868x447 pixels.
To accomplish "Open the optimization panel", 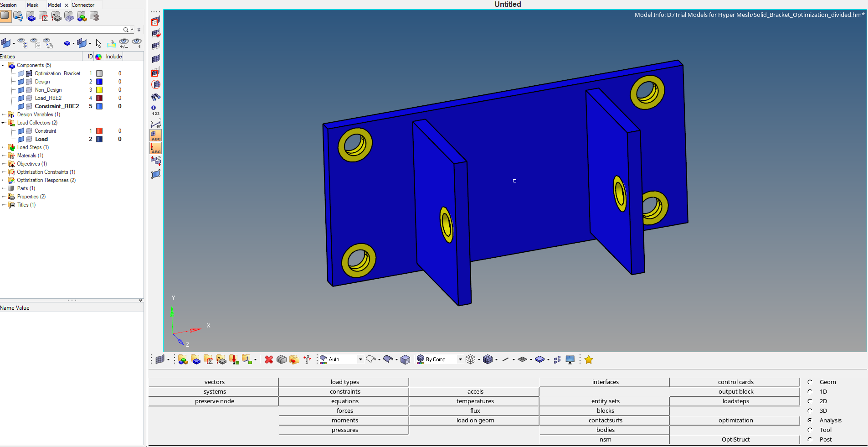I will (x=735, y=420).
